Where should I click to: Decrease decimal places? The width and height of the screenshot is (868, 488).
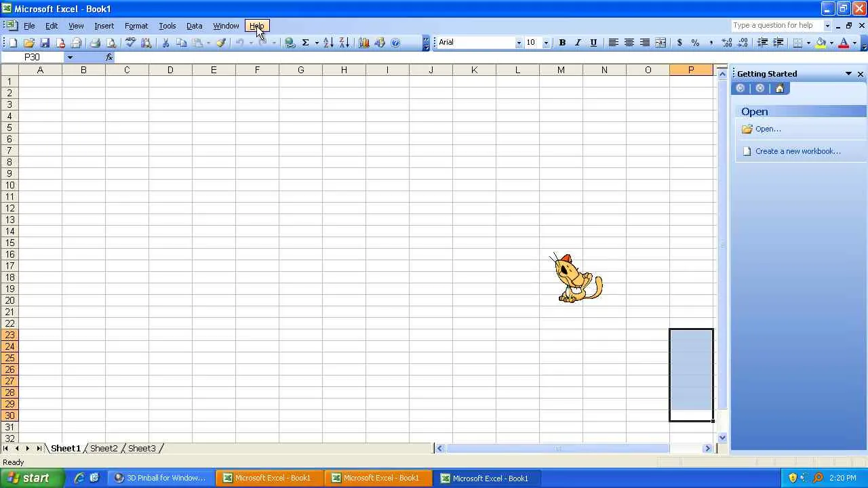tap(743, 43)
